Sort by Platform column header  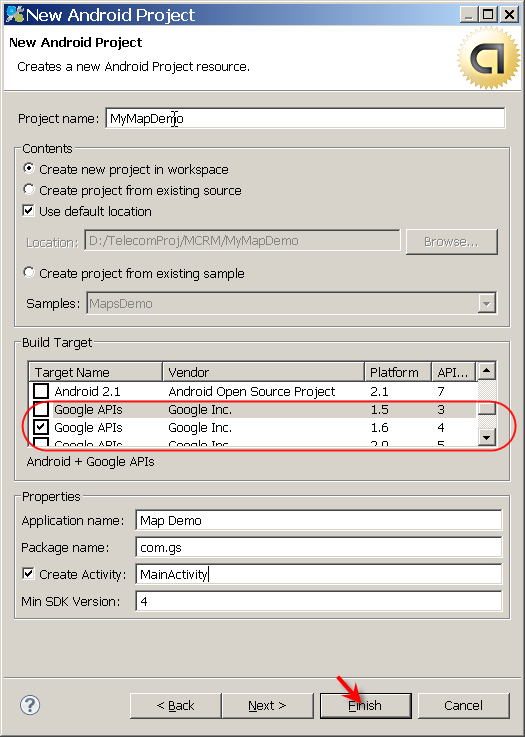point(398,372)
